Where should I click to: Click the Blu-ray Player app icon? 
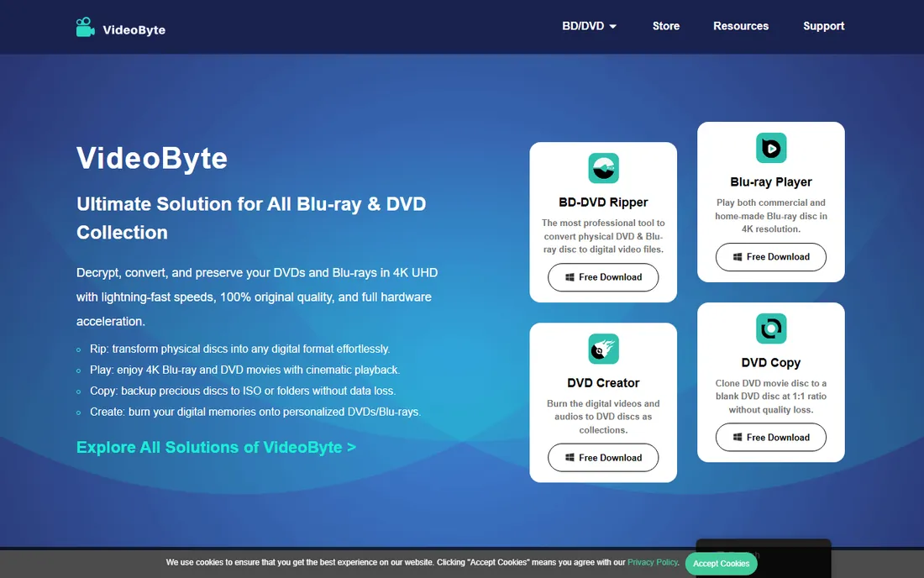[771, 148]
